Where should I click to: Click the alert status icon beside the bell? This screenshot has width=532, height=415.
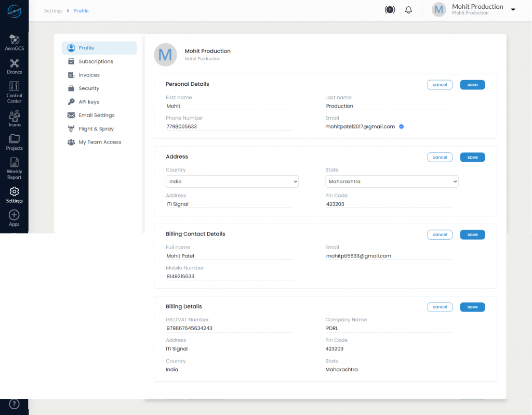click(x=390, y=10)
